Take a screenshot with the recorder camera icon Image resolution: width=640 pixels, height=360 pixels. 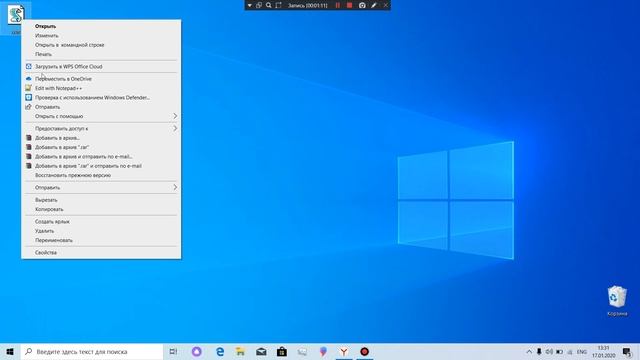[362, 5]
